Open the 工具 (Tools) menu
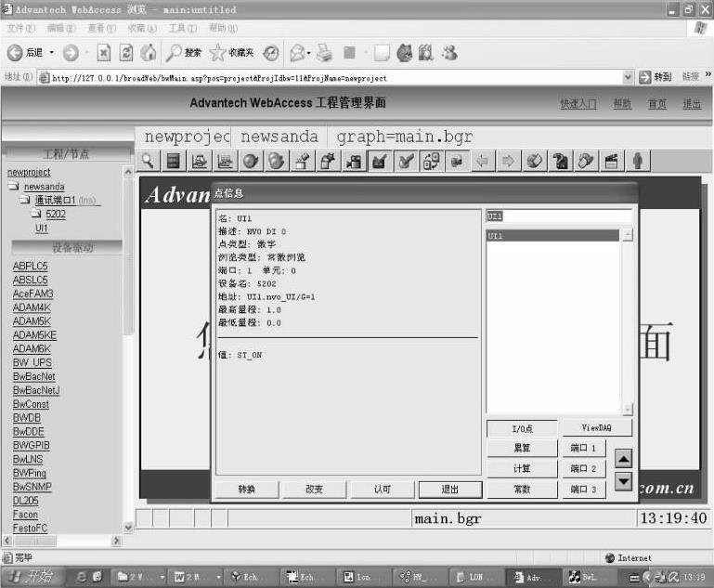This screenshot has height=588, width=714. 183,28
